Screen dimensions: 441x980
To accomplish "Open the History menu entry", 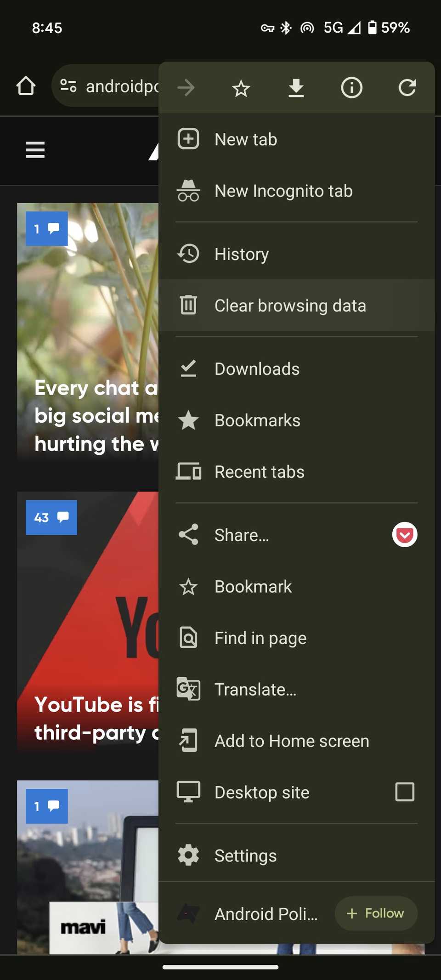I will [x=242, y=254].
